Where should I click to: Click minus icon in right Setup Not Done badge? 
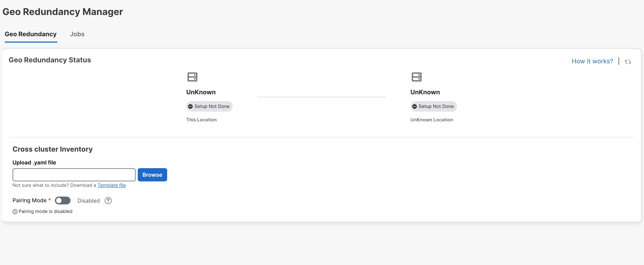(x=414, y=107)
